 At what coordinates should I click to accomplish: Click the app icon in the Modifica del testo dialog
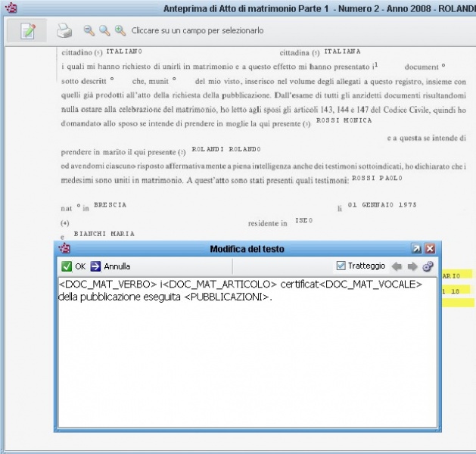coord(64,248)
